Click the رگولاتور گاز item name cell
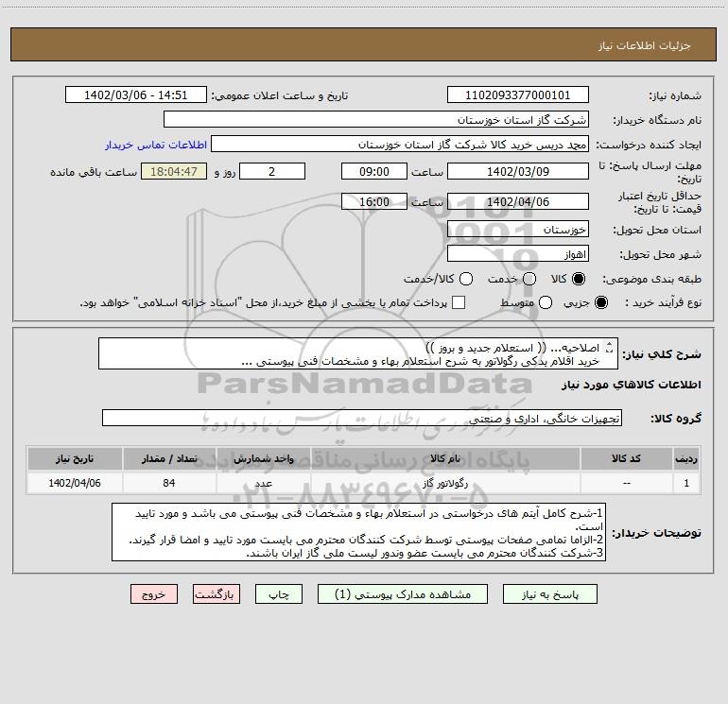 445,483
